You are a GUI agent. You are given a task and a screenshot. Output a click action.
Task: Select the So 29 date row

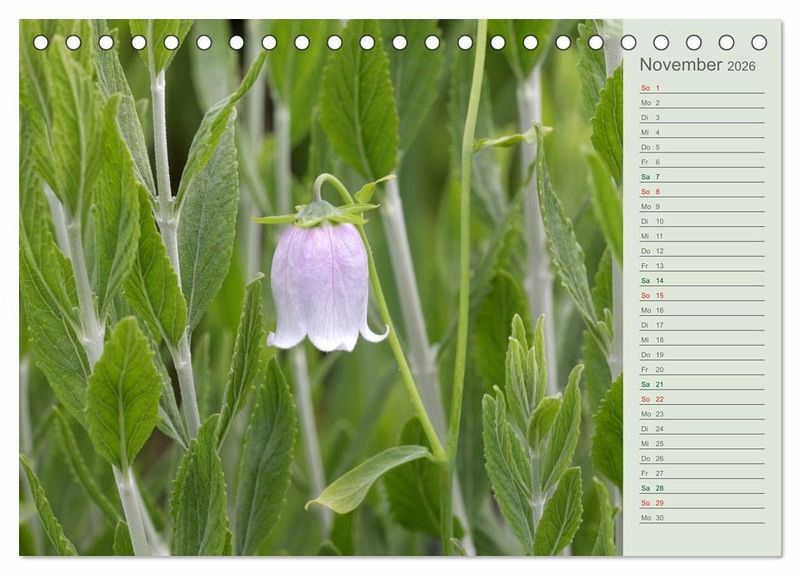coord(702,502)
